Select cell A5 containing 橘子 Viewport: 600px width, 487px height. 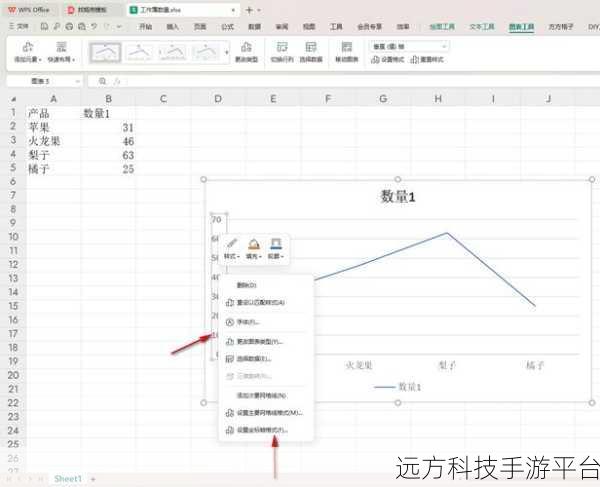54,169
